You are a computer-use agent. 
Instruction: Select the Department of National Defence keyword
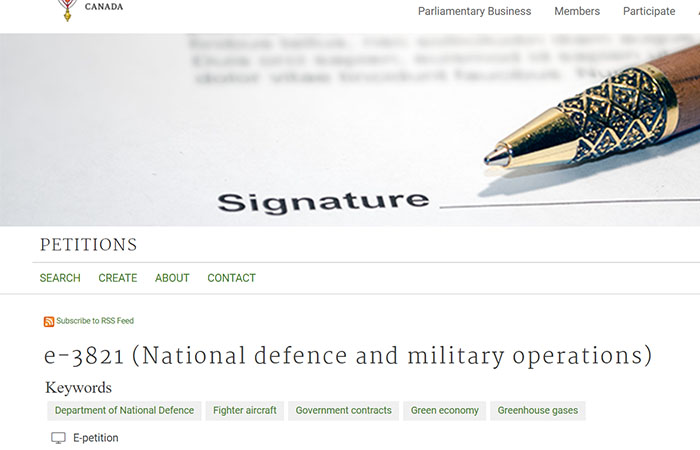[x=124, y=411]
